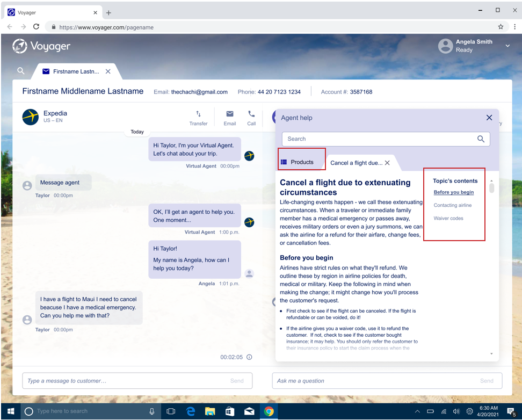This screenshot has height=420, width=522.
Task: Click the Type a message to customer field
Action: tap(126, 381)
